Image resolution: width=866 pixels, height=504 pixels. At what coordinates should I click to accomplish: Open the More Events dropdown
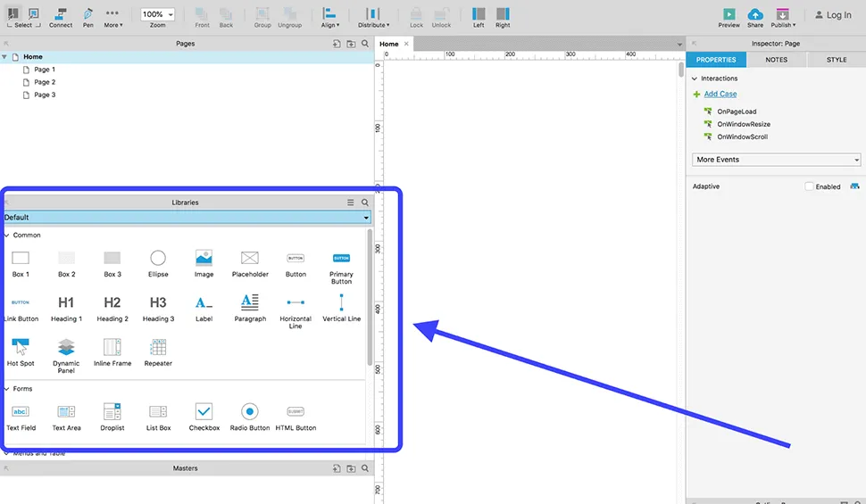(x=776, y=160)
